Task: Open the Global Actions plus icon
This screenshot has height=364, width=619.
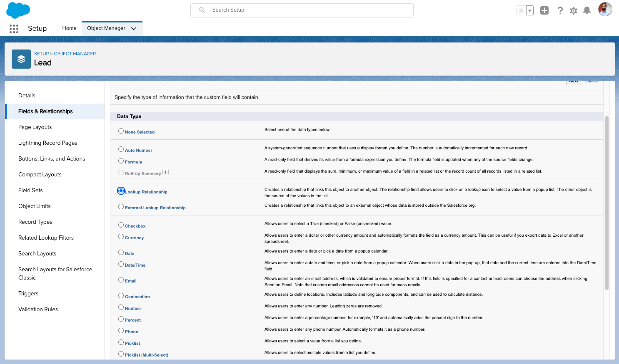Action: pyautogui.click(x=544, y=10)
